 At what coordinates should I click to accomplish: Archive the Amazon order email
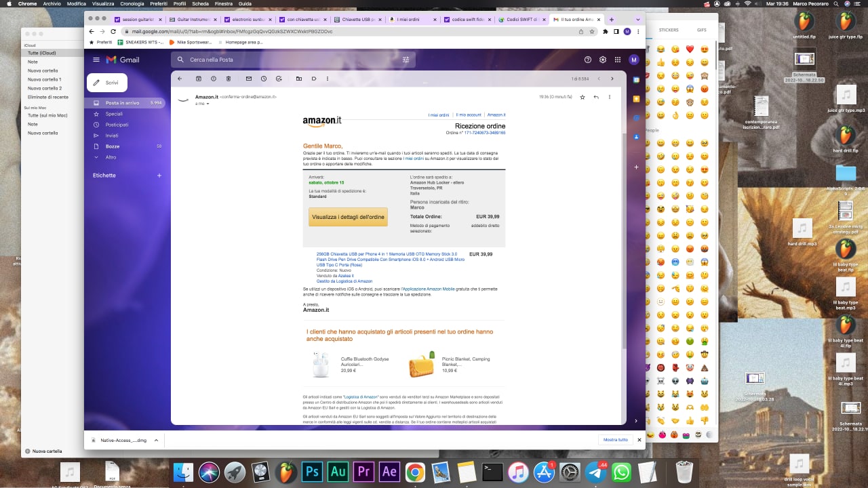(x=199, y=79)
